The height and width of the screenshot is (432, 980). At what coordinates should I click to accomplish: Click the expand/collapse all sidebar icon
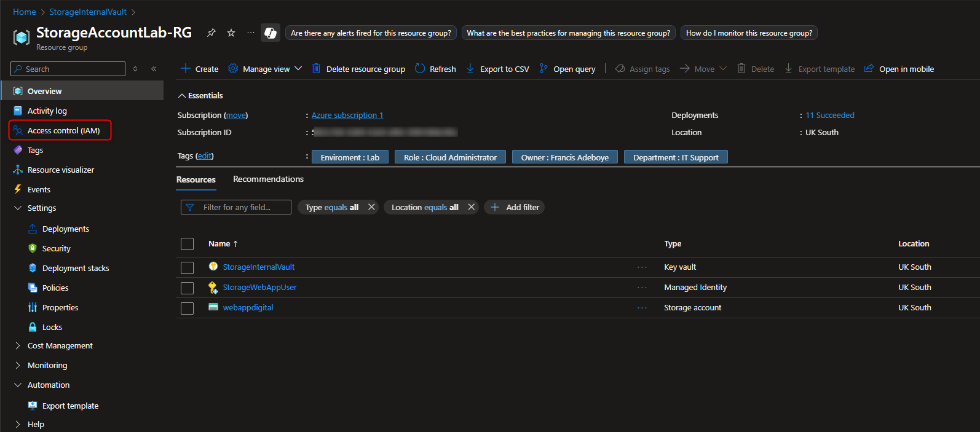[x=135, y=69]
